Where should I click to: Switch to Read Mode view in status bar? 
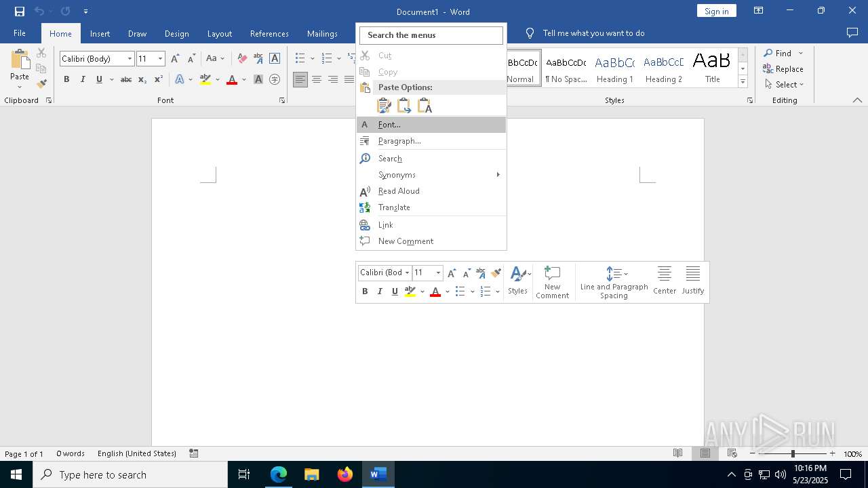(677, 453)
